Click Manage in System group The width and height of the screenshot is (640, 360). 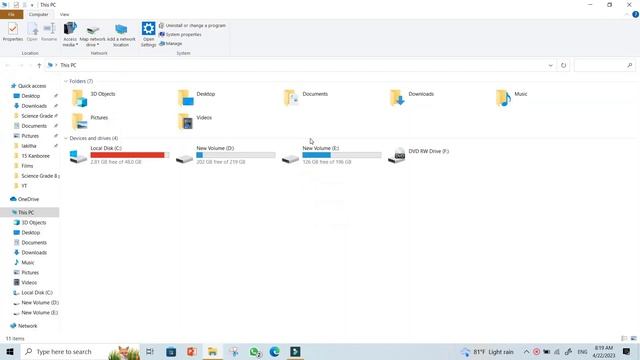[171, 43]
